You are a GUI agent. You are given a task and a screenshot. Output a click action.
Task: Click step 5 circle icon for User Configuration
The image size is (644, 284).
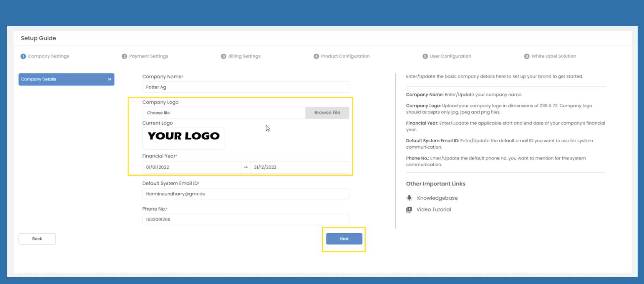(425, 56)
